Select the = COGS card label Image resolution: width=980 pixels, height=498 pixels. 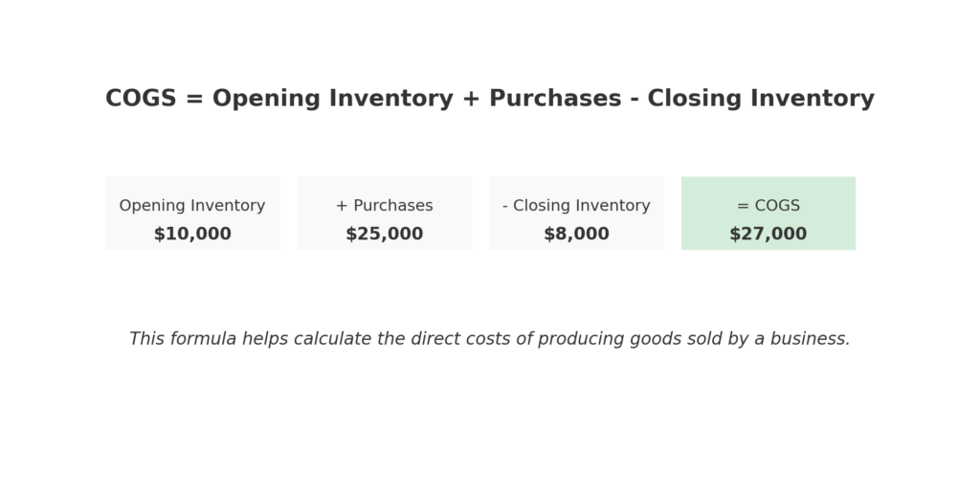[x=768, y=206]
